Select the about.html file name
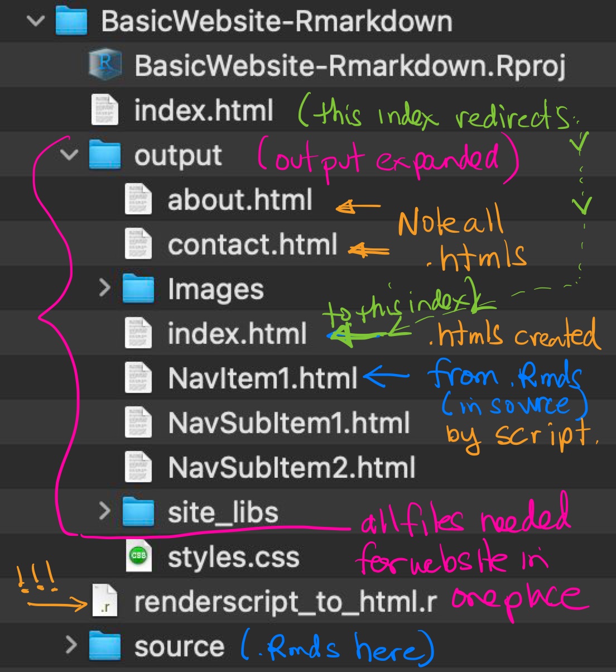The width and height of the screenshot is (616, 672). (240, 200)
